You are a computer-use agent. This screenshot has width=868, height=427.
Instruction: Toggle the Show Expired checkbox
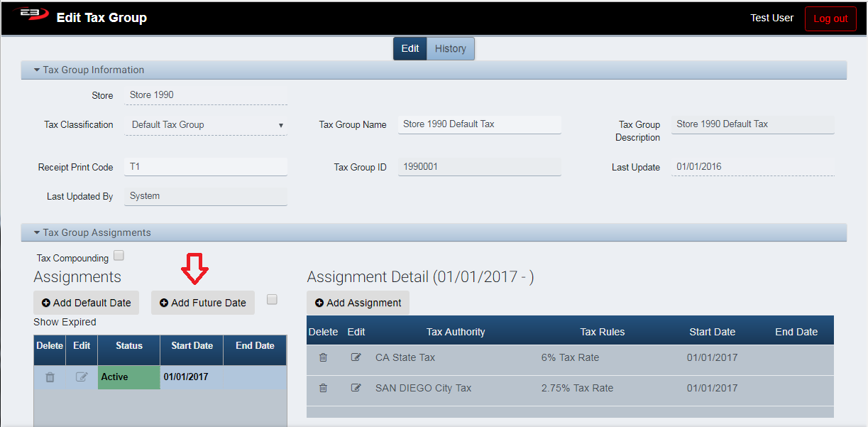(272, 300)
